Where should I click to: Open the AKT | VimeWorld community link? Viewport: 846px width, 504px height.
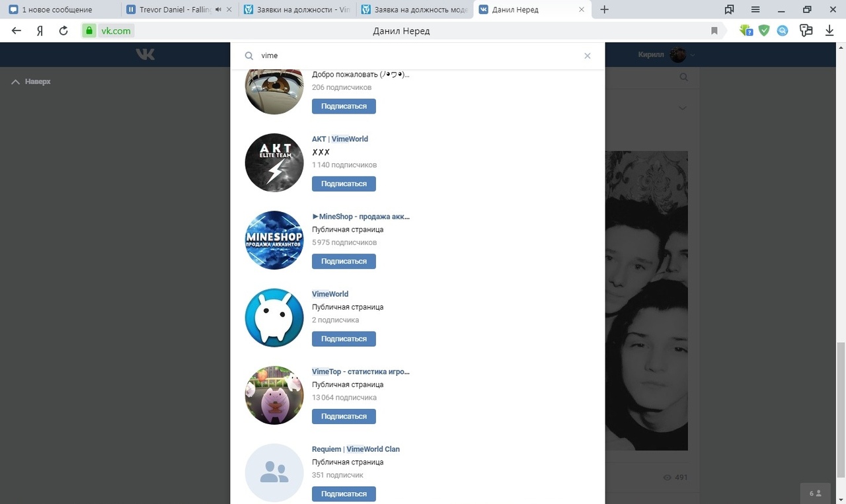(340, 139)
